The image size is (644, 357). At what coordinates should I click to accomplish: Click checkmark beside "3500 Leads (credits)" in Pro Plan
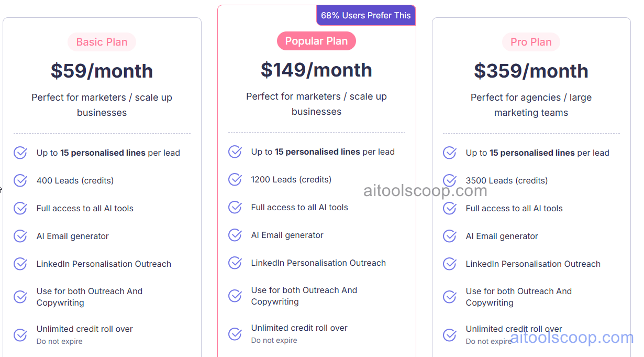(449, 180)
